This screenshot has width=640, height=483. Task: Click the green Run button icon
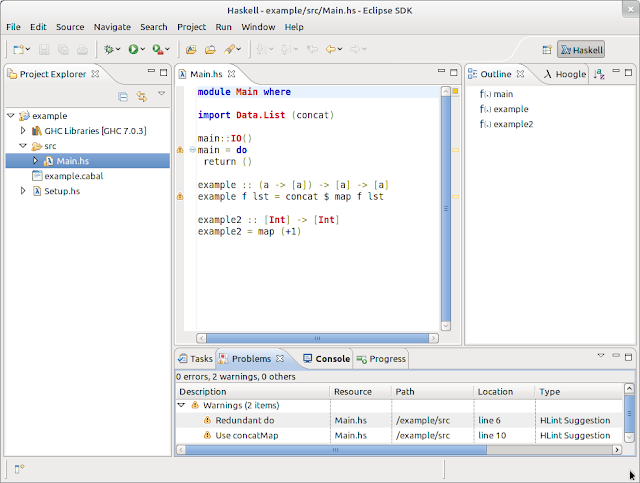pyautogui.click(x=133, y=49)
